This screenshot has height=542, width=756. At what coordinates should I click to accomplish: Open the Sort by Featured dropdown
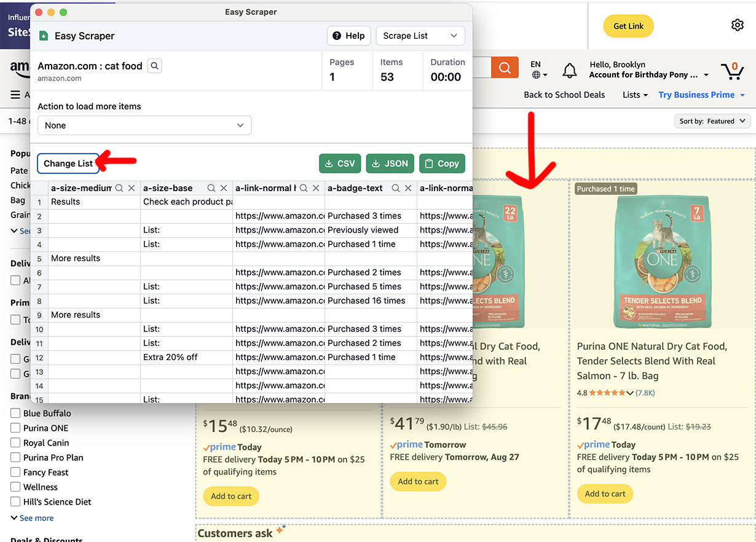tap(712, 121)
